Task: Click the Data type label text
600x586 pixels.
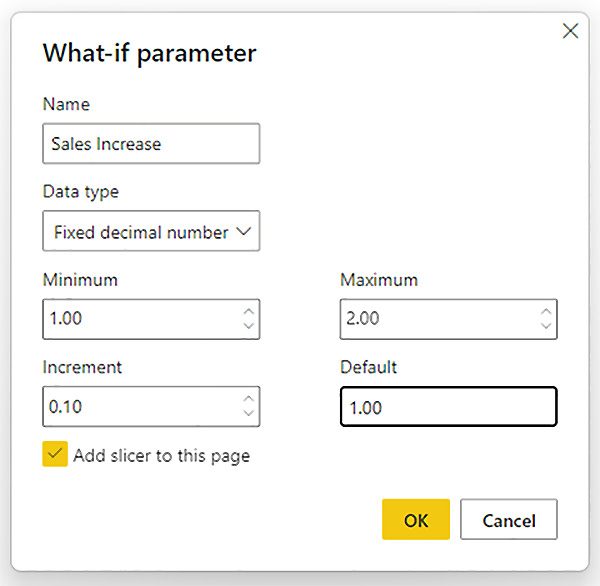Action: (80, 191)
